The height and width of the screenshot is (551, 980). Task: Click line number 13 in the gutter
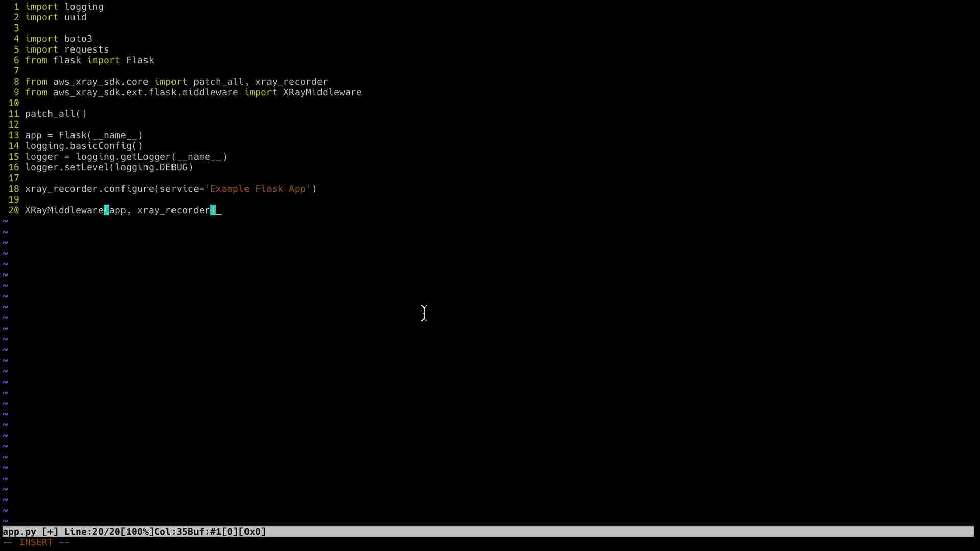(14, 135)
